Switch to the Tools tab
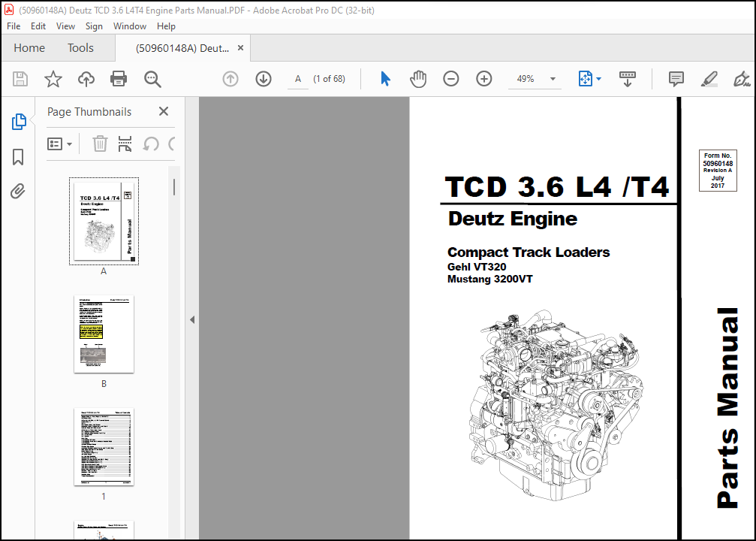 (80, 48)
